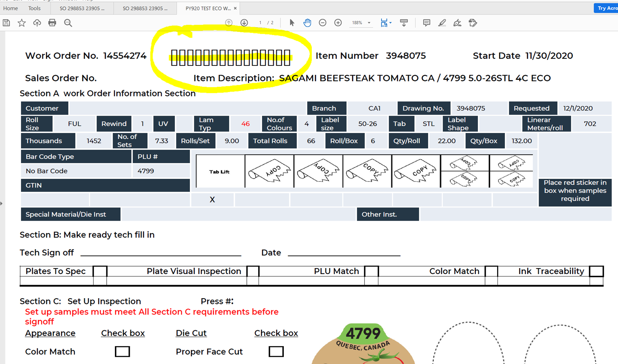Viewport: 618px width, 364px height.
Task: Close the PY920 TEST ECO tab
Action: coord(235,8)
